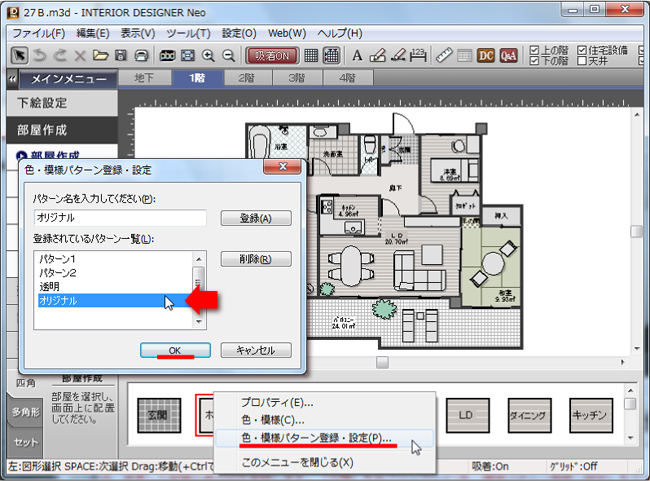Click the arrow selection tool in toolbar
650x481 pixels.
tap(19, 55)
